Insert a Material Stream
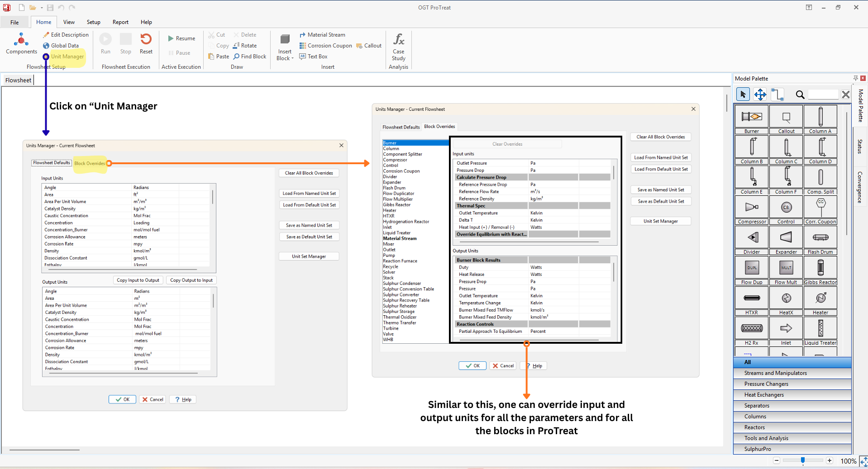Screen dimensions: 868x469 pos(322,35)
